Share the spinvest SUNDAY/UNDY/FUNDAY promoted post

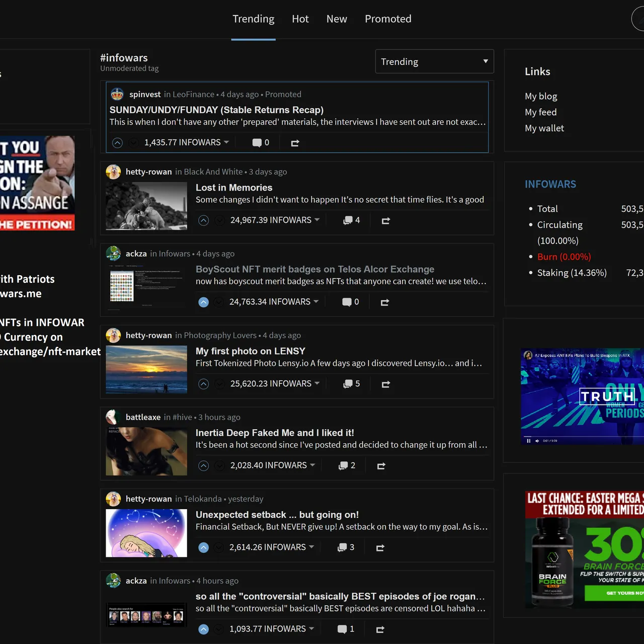pyautogui.click(x=295, y=143)
